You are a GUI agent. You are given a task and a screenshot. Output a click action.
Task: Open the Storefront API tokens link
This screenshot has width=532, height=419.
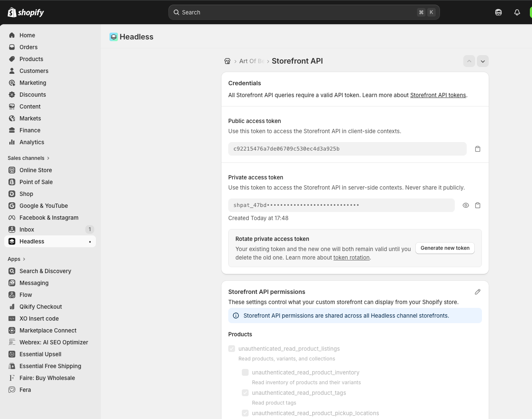click(x=438, y=95)
